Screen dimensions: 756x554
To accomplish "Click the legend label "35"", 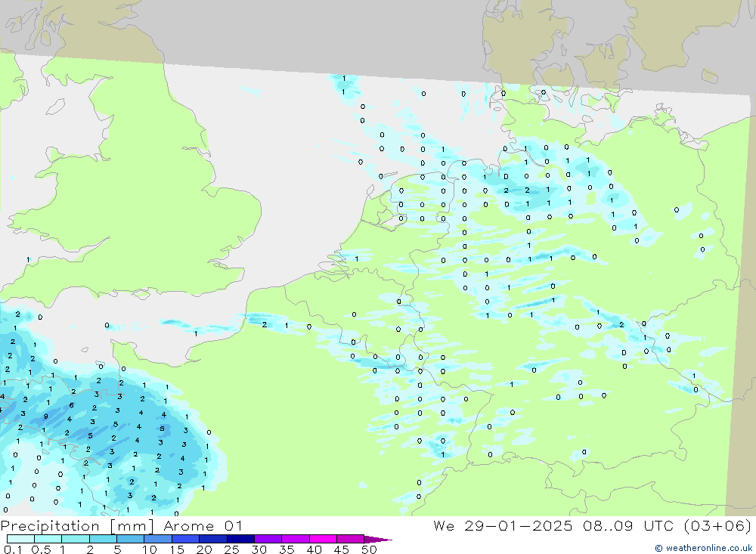I will coord(287,549).
